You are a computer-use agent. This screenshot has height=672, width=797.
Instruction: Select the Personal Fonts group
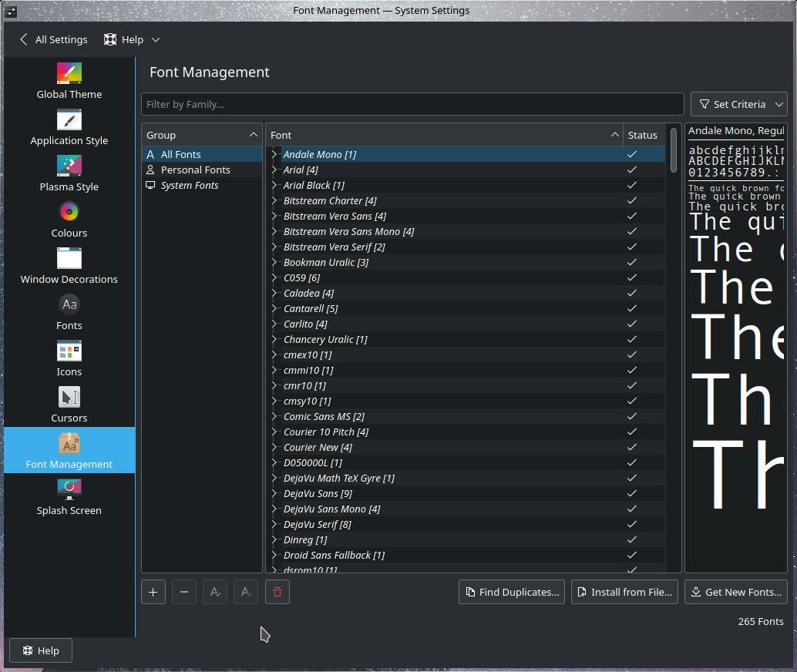[x=195, y=170]
